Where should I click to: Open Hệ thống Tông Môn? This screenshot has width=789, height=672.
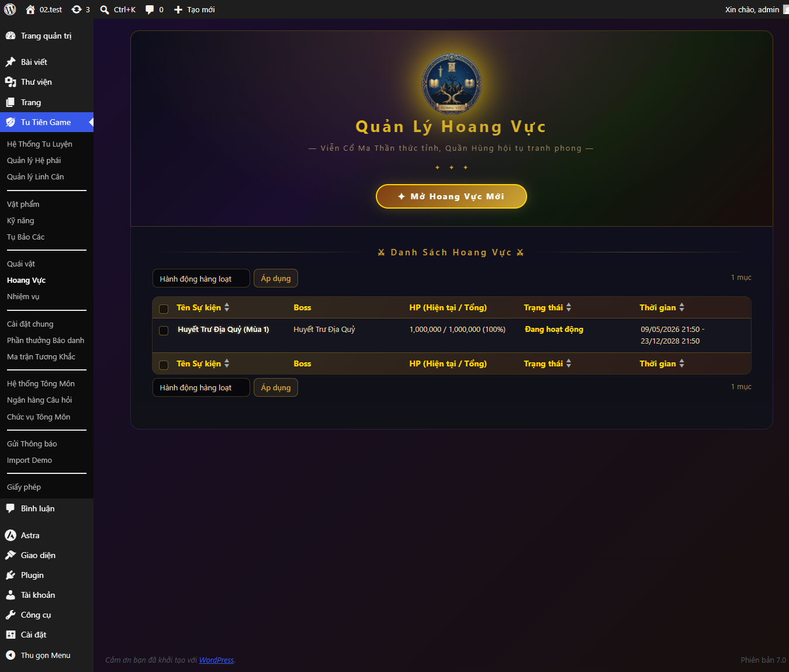pos(41,383)
